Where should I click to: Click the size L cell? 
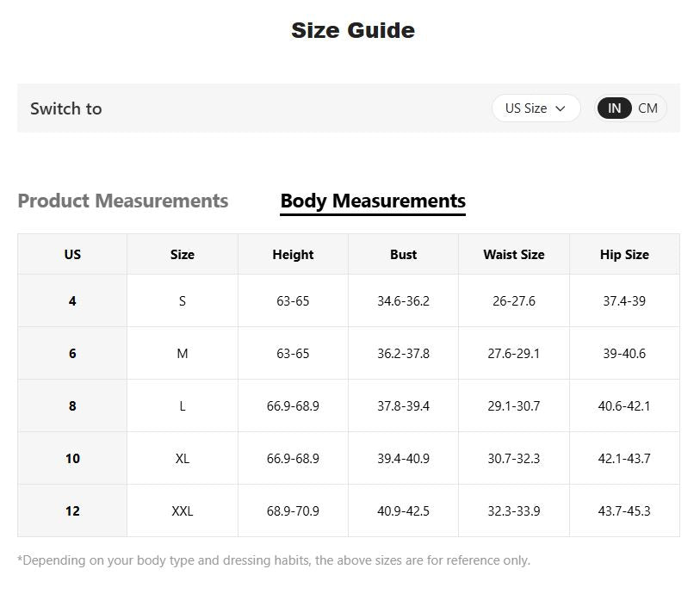[x=183, y=406]
